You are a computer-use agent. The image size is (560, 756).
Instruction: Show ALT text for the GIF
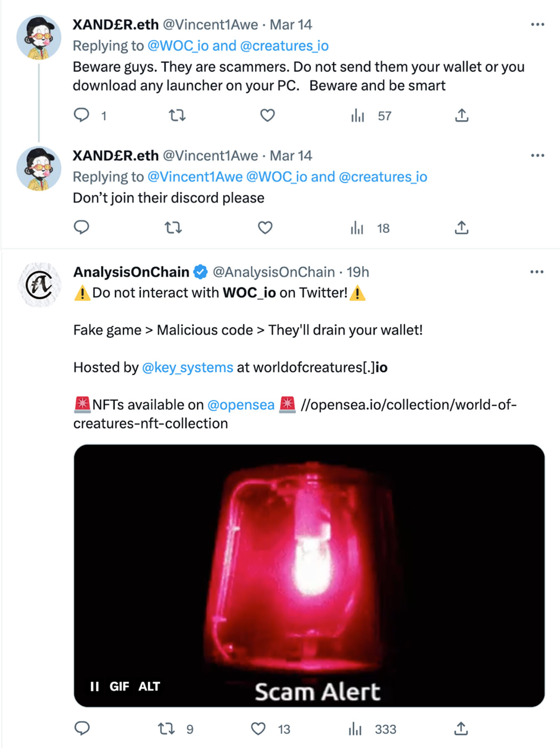click(x=149, y=686)
